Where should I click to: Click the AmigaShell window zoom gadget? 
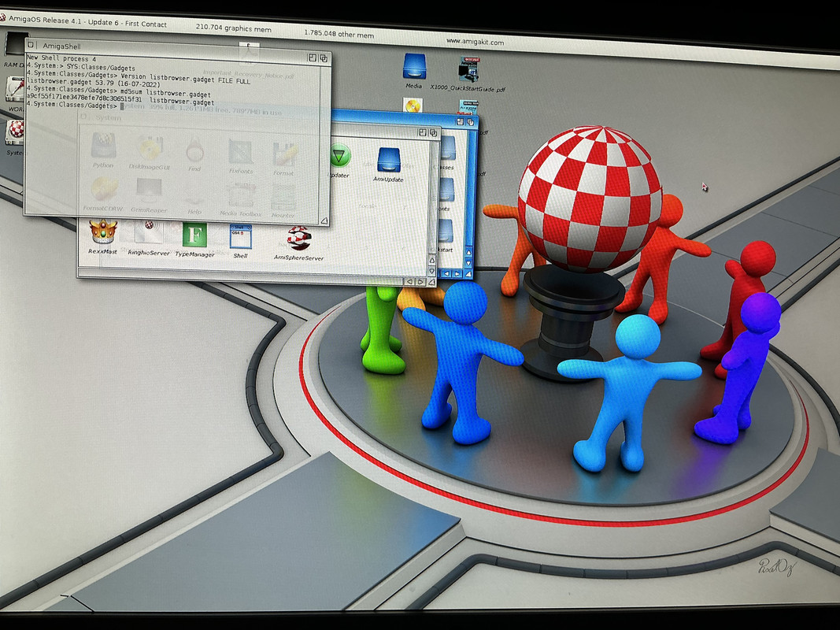tap(313, 57)
